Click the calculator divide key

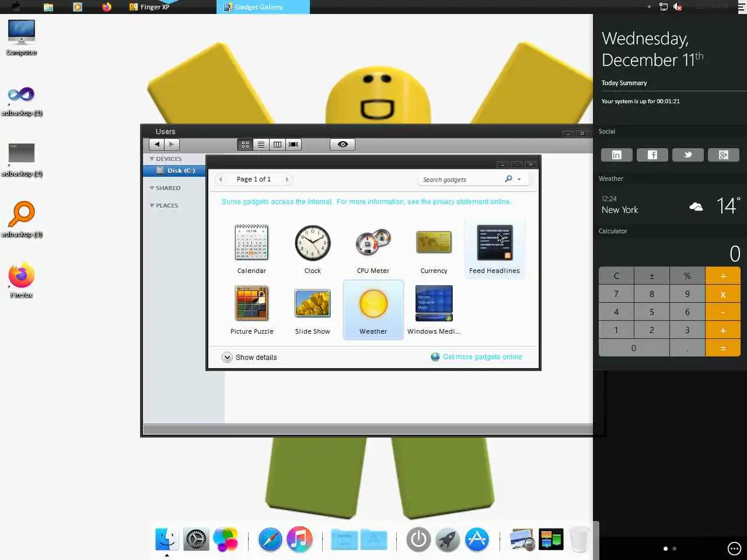point(723,276)
